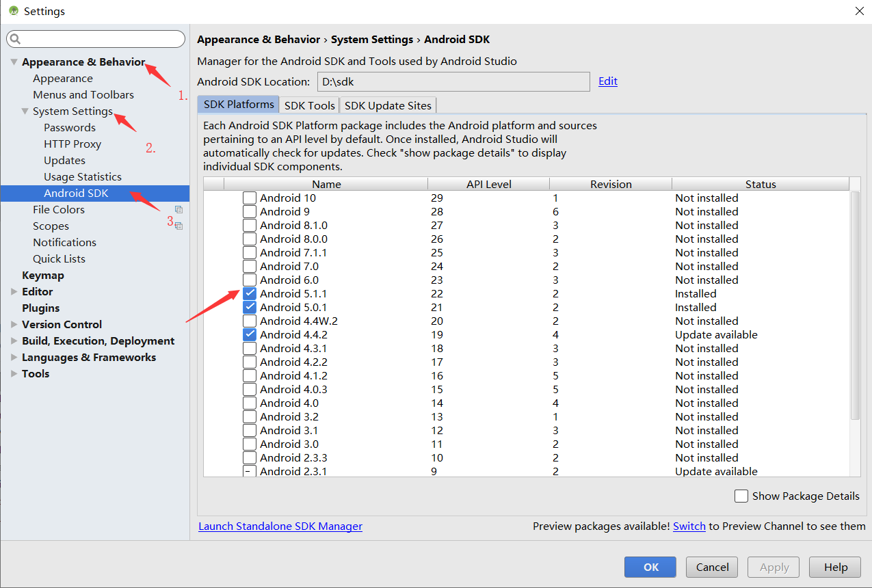Toggle Show Package Details checkbox
872x588 pixels.
tap(741, 496)
